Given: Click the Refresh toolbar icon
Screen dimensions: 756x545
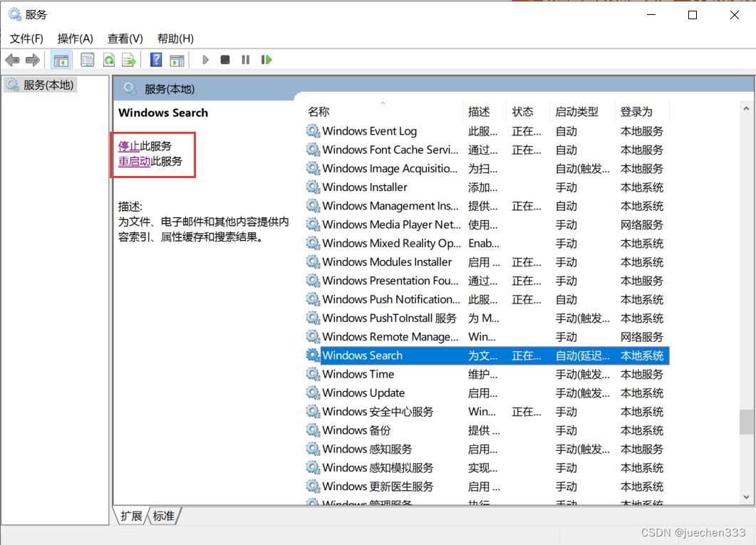Looking at the screenshot, I should pos(108,61).
